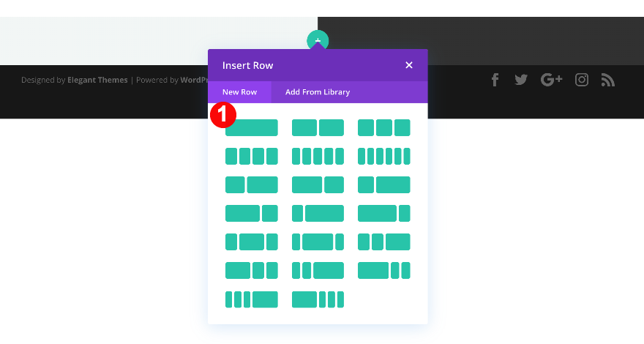Open the RSS feed icon

[x=607, y=80]
